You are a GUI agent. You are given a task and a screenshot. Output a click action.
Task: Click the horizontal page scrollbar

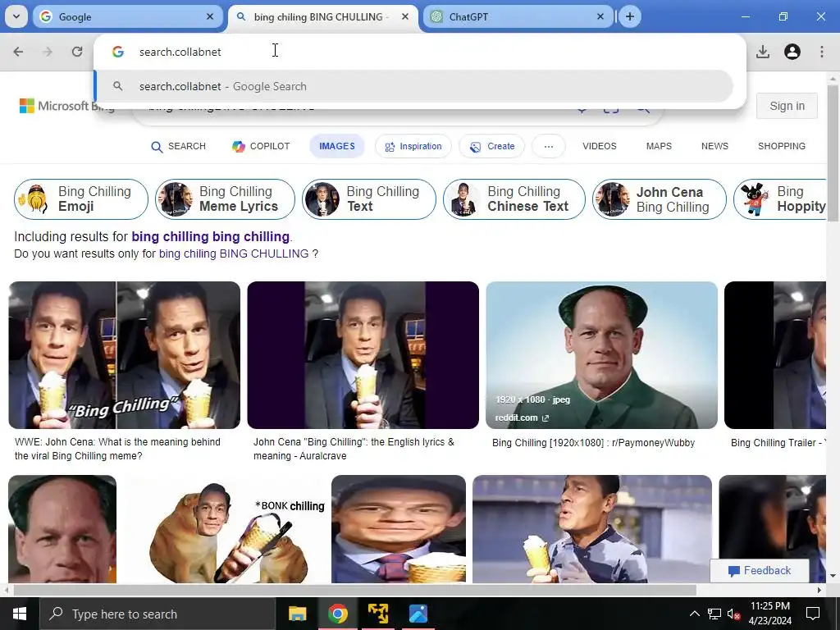354,591
